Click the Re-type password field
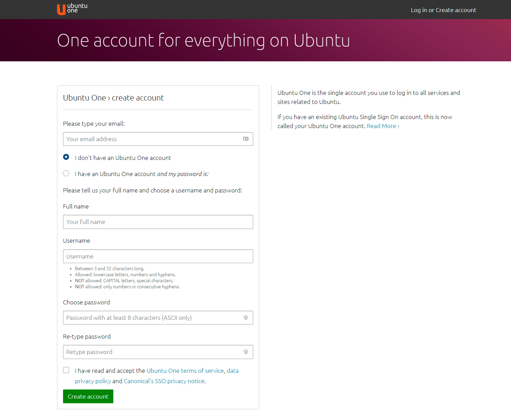This screenshot has height=420, width=511. (153, 352)
